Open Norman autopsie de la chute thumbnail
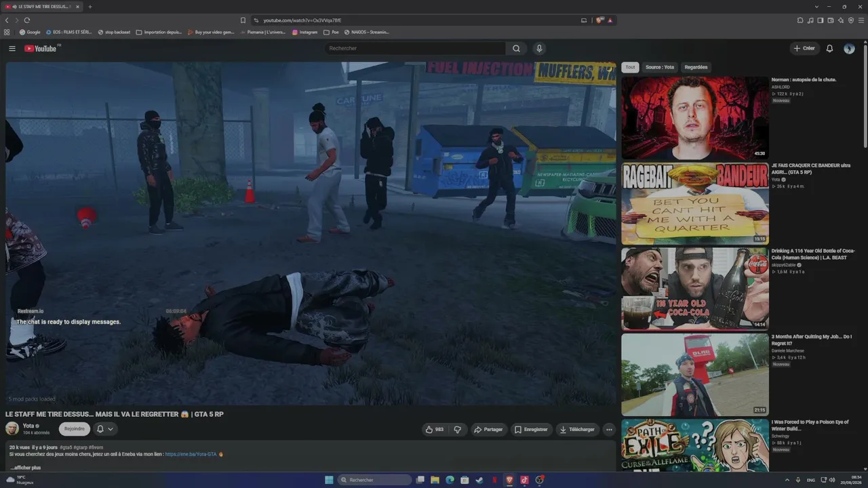 (x=695, y=118)
